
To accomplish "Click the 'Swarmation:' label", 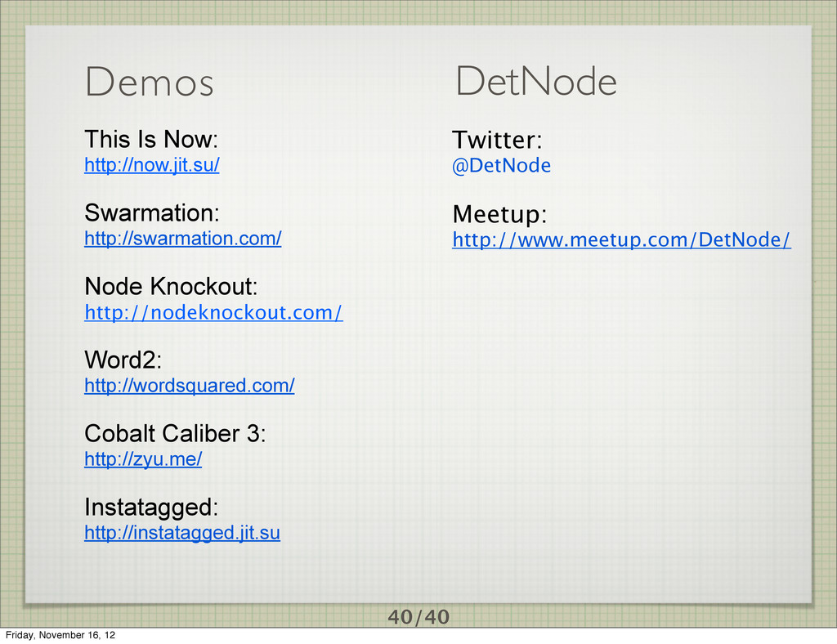I will [151, 212].
